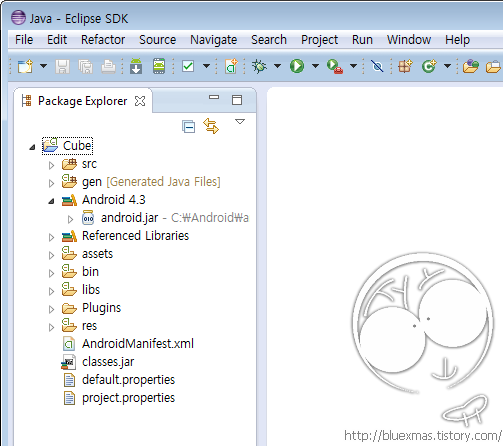The height and width of the screenshot is (446, 503).
Task: Open the Refactor menu
Action: (103, 40)
